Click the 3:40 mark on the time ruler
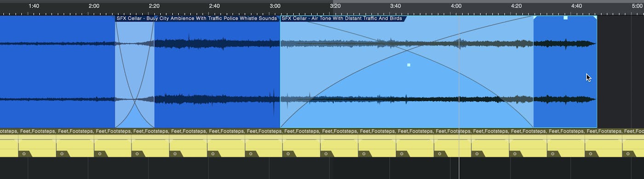 point(396,6)
